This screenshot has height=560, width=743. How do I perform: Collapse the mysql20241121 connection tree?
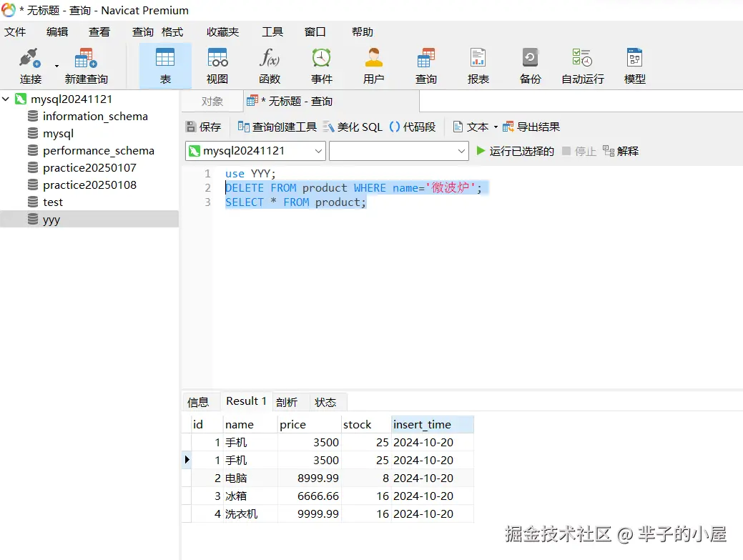coord(6,99)
